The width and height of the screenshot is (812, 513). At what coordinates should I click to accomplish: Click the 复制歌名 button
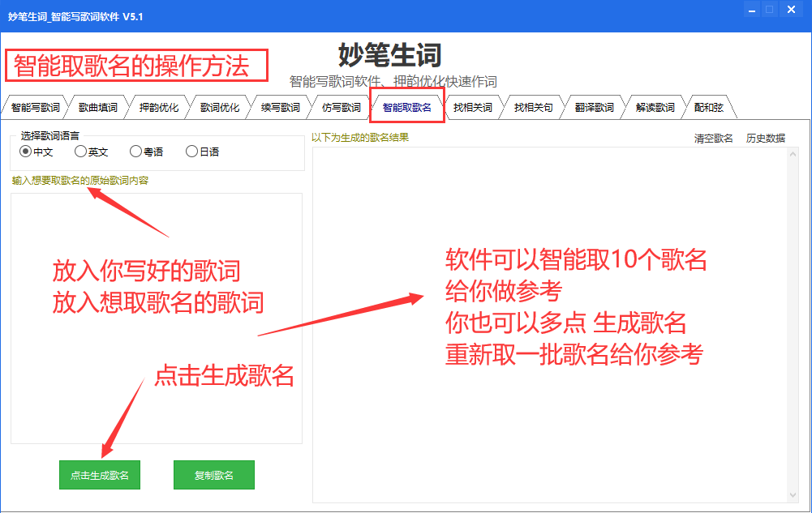214,475
